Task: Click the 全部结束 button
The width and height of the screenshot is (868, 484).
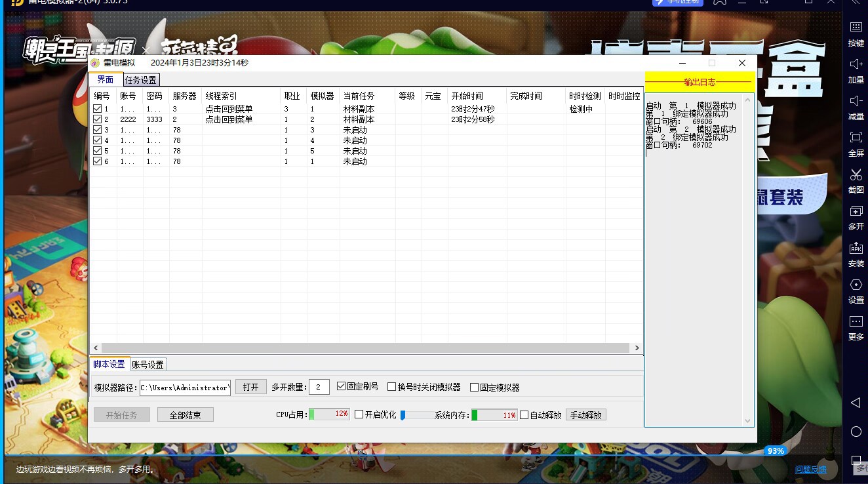Action: click(185, 415)
